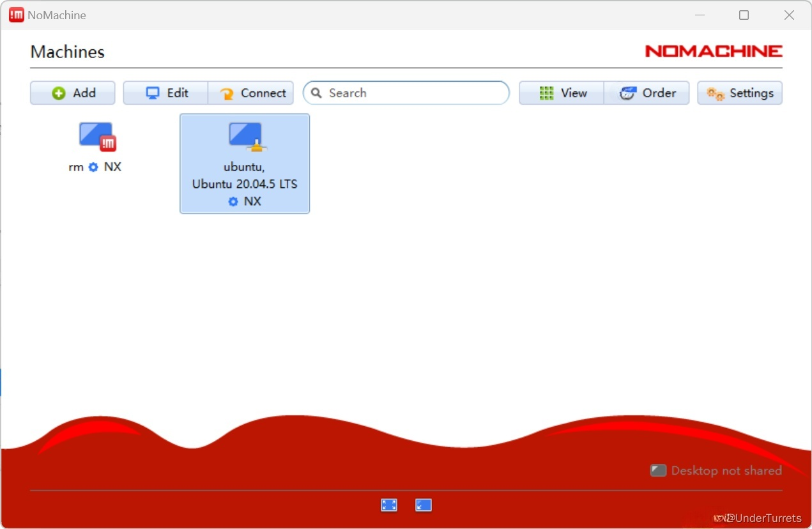Open the View options

tap(562, 93)
